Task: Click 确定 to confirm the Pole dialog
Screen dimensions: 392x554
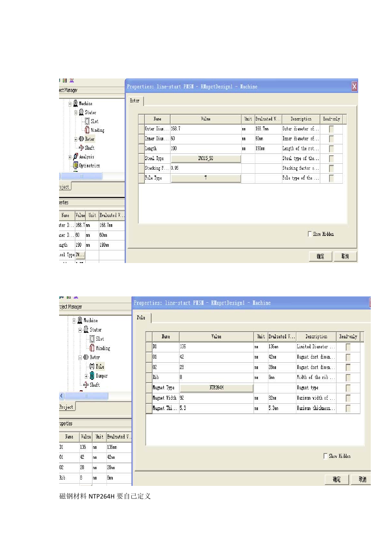Action: [337, 480]
